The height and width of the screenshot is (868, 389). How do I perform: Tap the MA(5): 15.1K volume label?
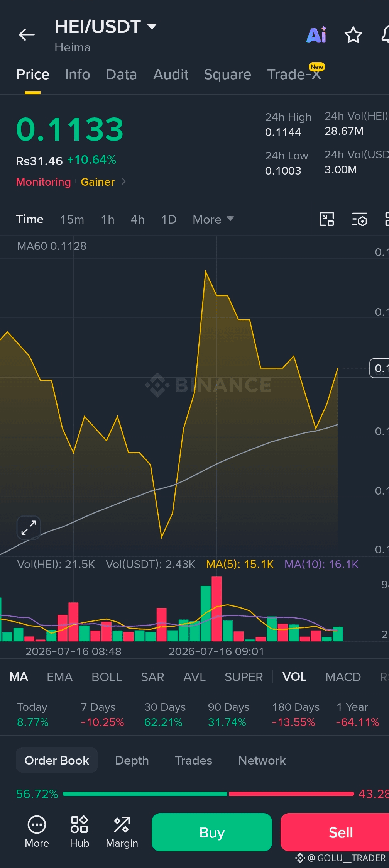240,564
